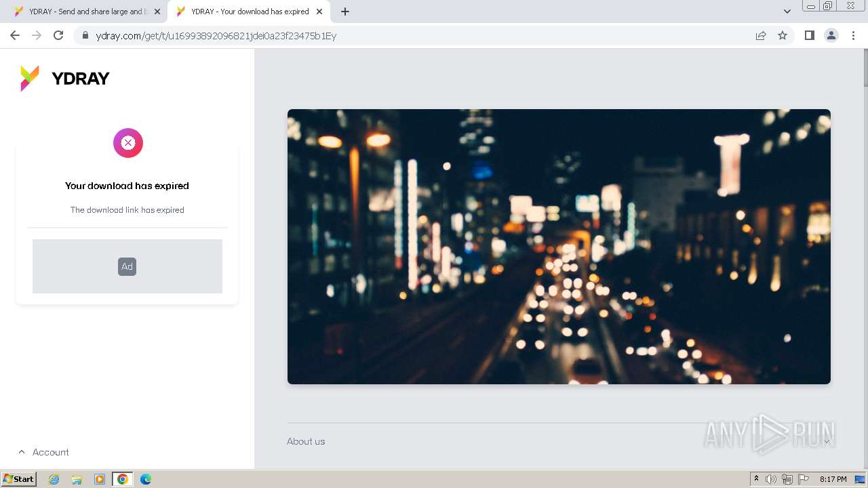Screen dimensions: 868x488
Task: Expand the Account menu
Action: [43, 452]
